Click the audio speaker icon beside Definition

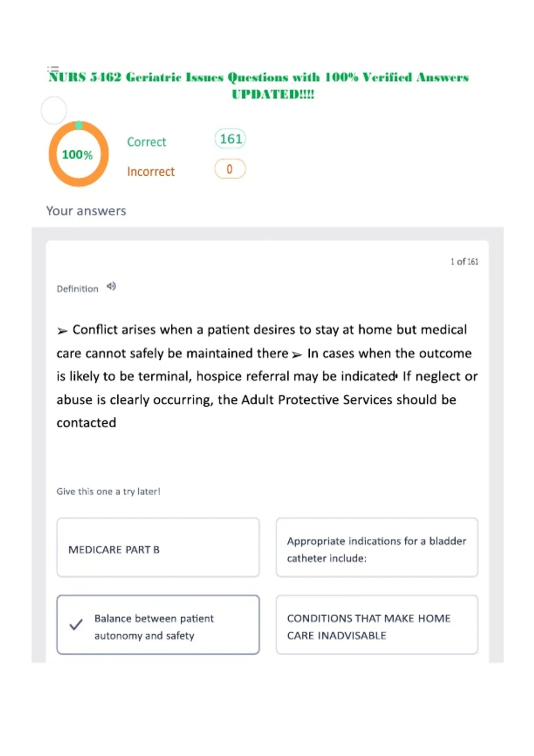point(111,286)
